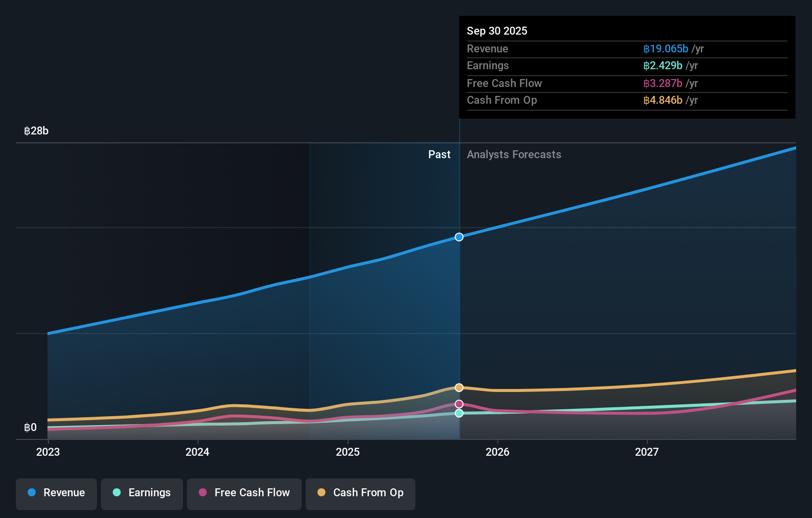812x518 pixels.
Task: Click the Revenue value ฿19.065b in tooltip
Action: [666, 48]
